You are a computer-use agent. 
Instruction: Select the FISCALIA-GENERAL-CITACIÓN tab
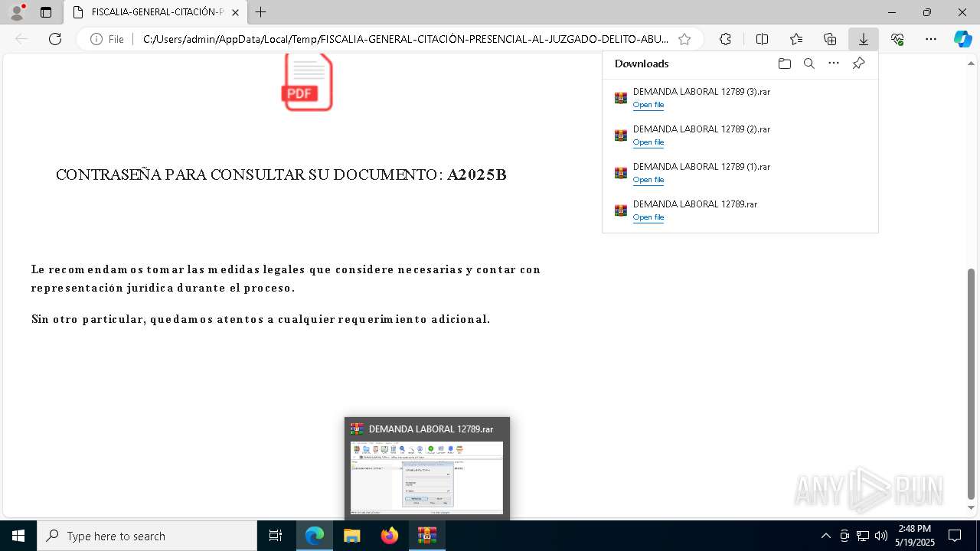point(156,12)
